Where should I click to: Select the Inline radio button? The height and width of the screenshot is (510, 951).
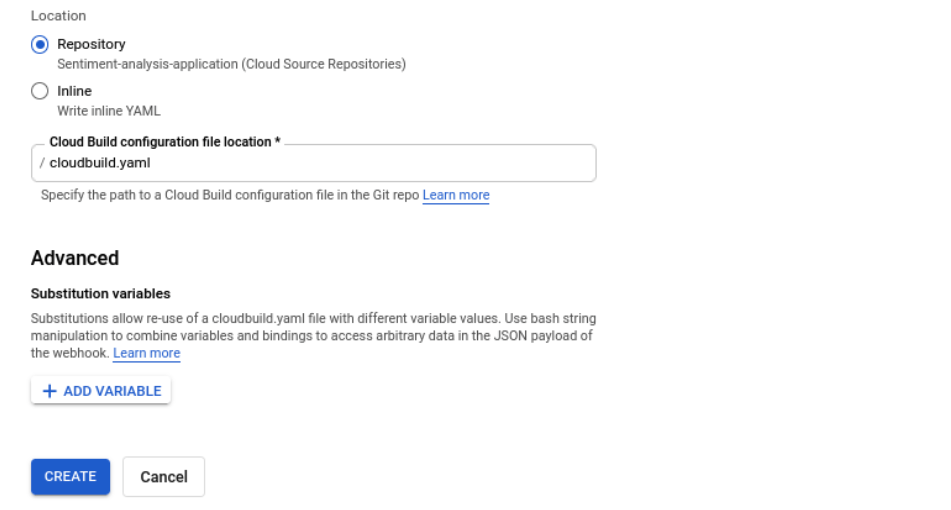(x=40, y=91)
